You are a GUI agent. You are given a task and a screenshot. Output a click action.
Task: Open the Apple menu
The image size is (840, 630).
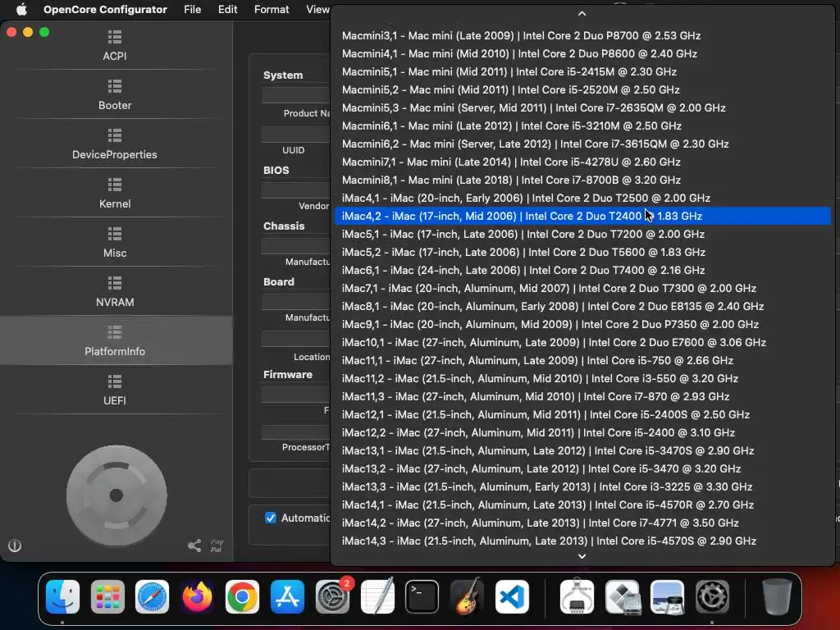pos(21,9)
